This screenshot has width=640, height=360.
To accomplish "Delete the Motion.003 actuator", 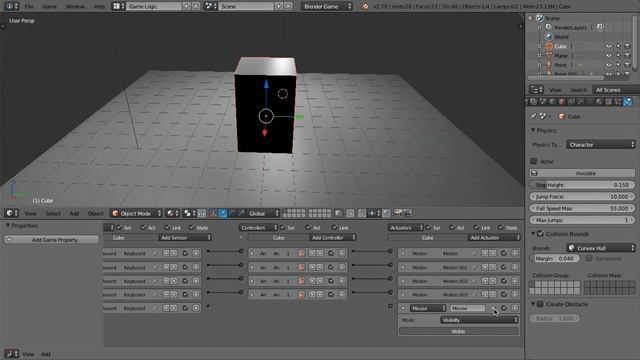I will pos(515,294).
